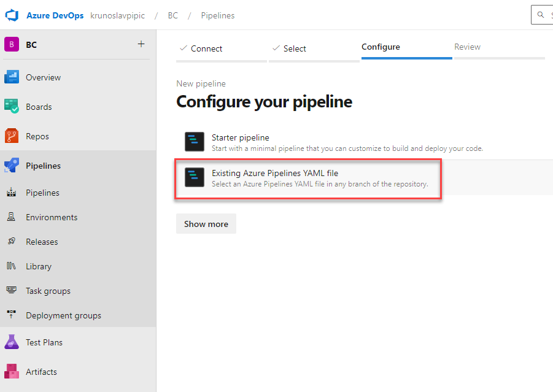Open the Artifacts section icon
Screen dimensions: 553x392
(12, 372)
